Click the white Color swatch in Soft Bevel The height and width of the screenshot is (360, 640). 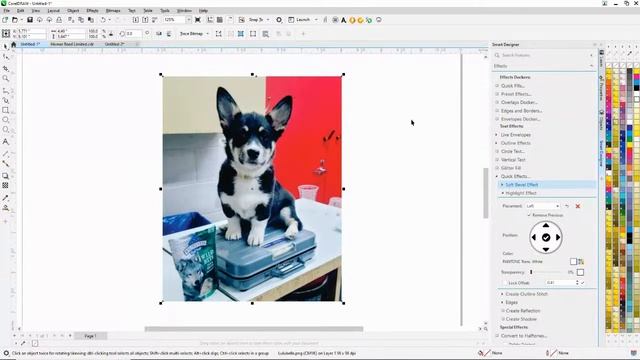(x=573, y=261)
